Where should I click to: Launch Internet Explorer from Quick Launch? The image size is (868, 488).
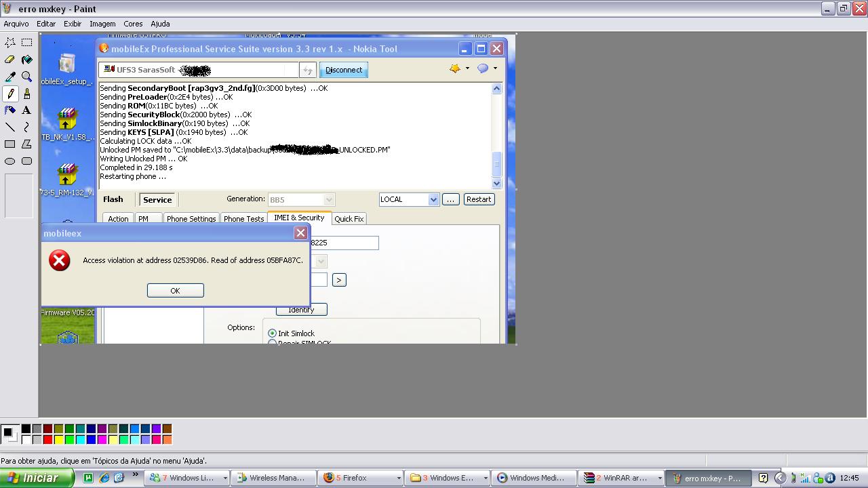point(104,478)
